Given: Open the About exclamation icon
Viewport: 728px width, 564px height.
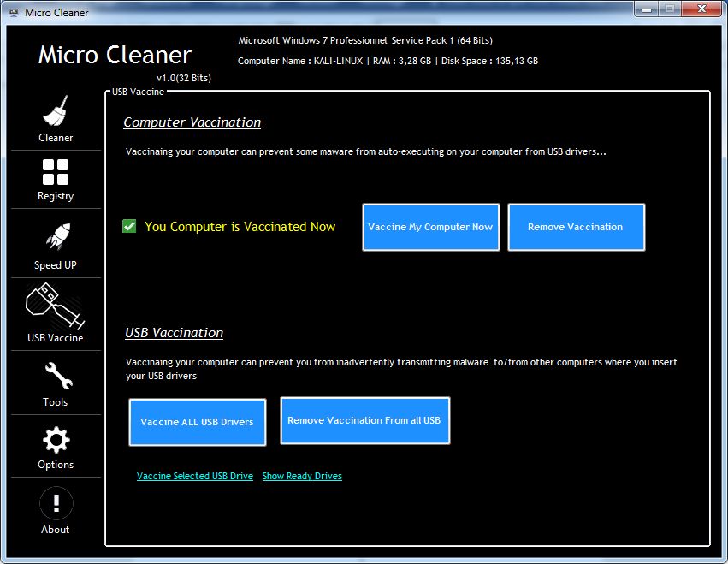Looking at the screenshot, I should click(56, 502).
